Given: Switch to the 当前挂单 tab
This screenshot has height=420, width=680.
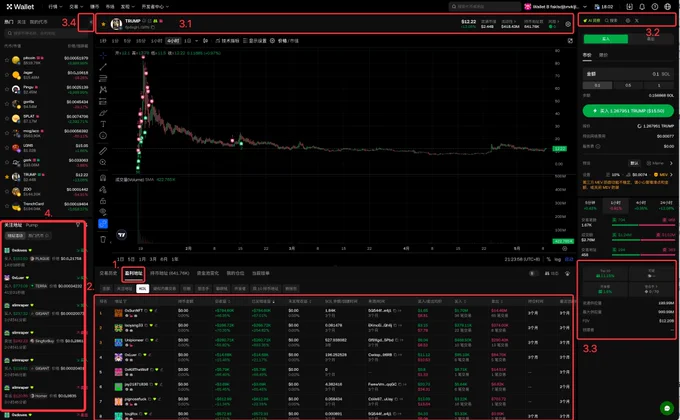Looking at the screenshot, I should coord(261,273).
